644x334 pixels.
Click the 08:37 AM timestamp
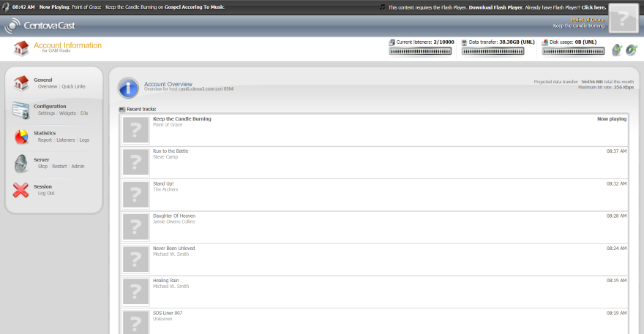click(616, 151)
